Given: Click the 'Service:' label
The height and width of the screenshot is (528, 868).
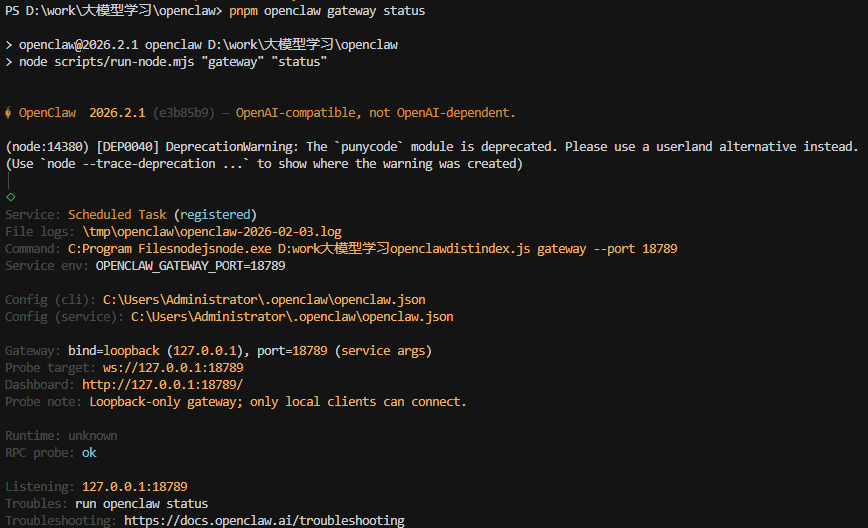Looking at the screenshot, I should 33,215.
